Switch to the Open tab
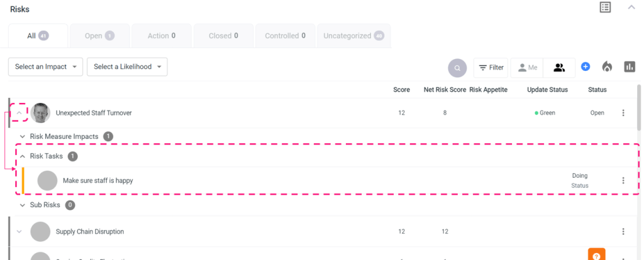This screenshot has width=644, height=260. (99, 36)
